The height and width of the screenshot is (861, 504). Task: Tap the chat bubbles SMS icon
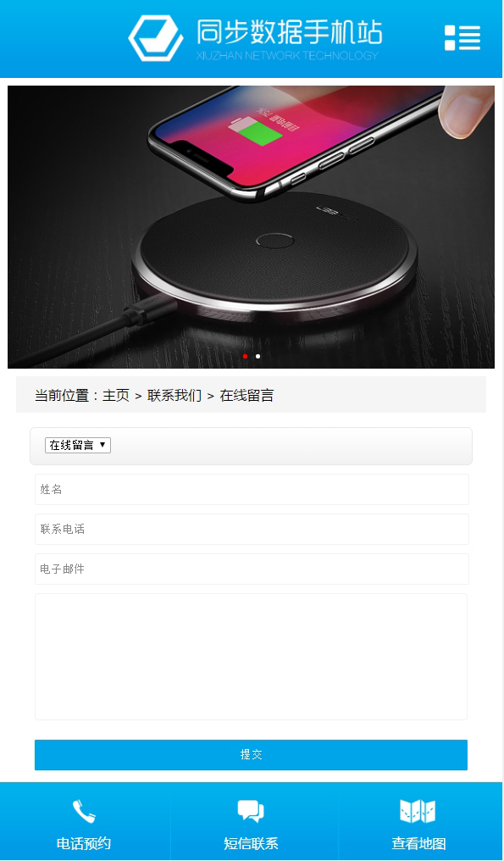(251, 811)
